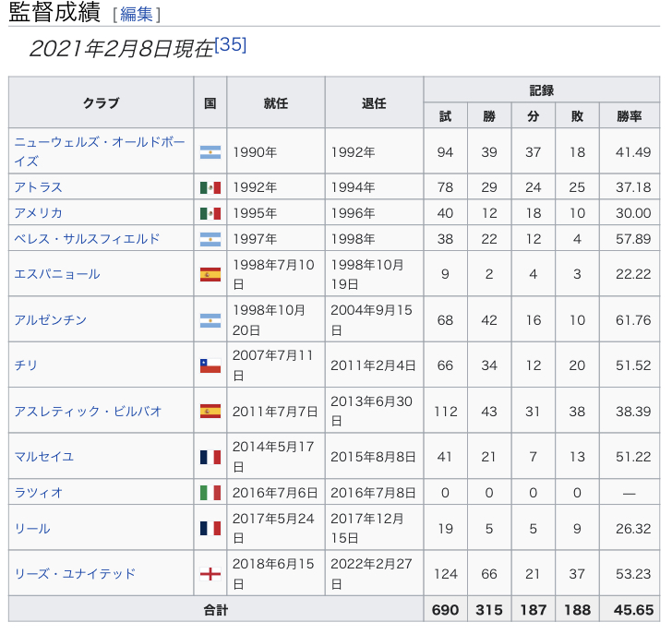Open the アルゼンチン team link
Screen dimensions: 672x634
[x=50, y=319]
